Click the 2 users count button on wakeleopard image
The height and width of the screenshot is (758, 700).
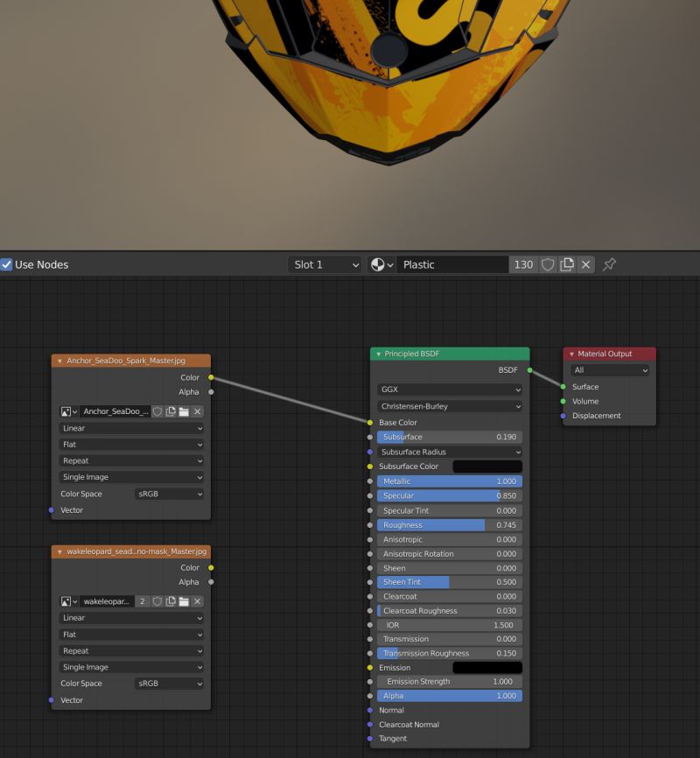coord(141,601)
